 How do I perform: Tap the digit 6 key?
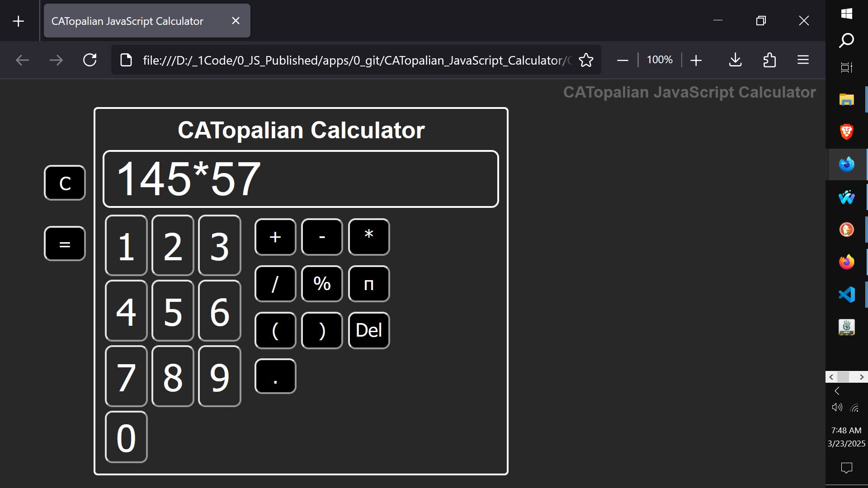coord(219,311)
